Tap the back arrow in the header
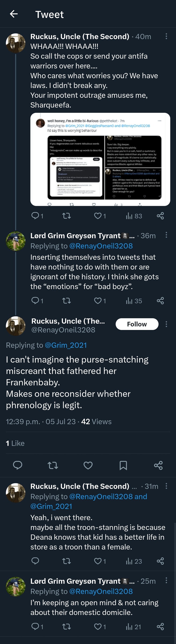Screen dimensions: 176x644 click(14, 14)
